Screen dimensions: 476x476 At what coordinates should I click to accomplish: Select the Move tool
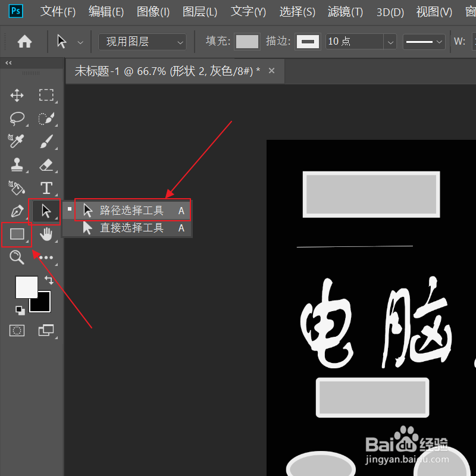17,95
